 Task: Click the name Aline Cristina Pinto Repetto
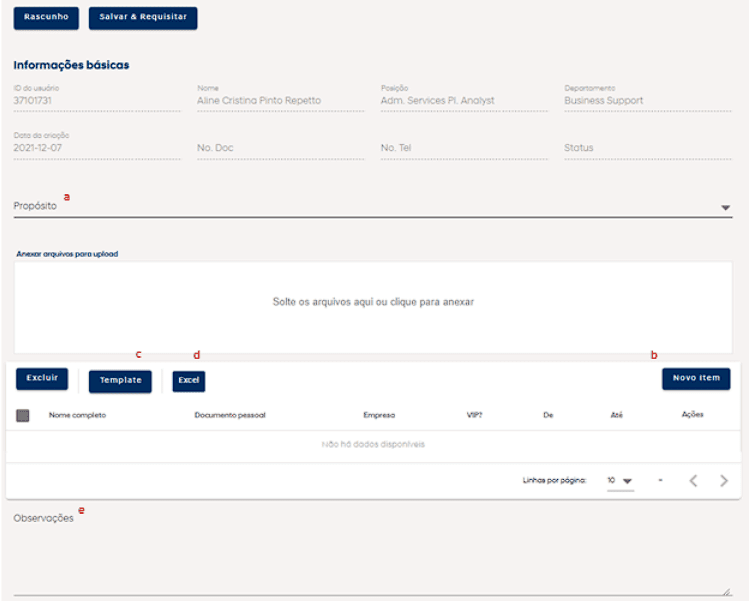pyautogui.click(x=259, y=101)
